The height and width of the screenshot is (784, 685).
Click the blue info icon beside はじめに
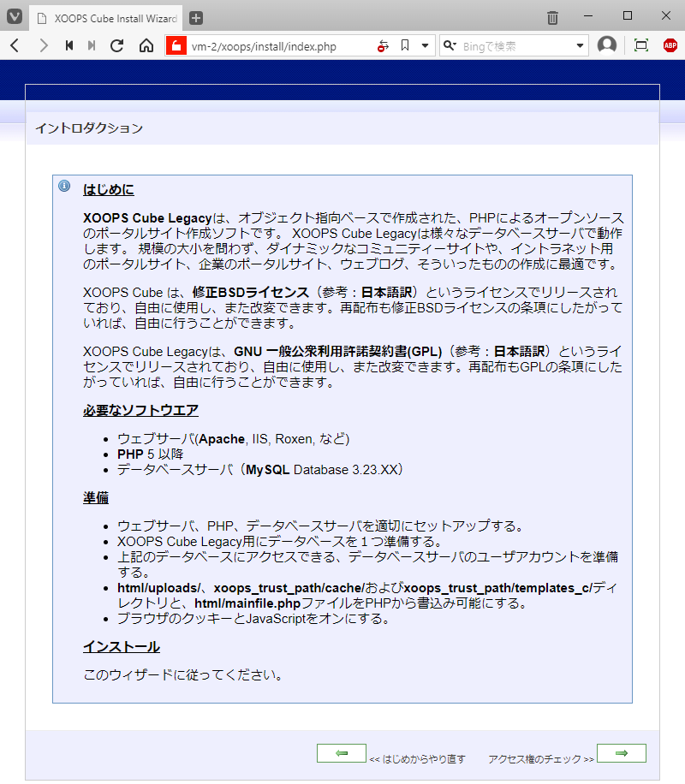point(64,186)
